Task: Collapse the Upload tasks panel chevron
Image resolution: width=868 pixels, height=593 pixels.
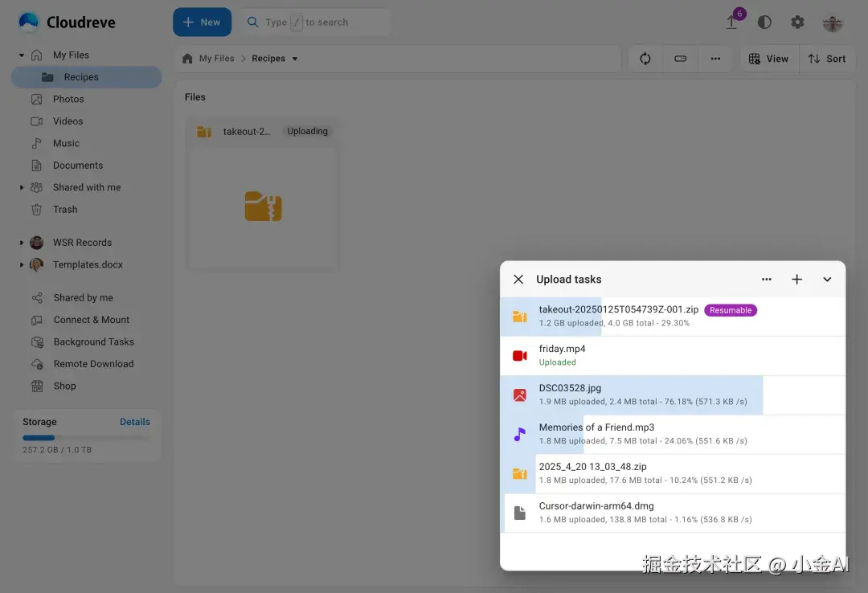Action: [827, 280]
